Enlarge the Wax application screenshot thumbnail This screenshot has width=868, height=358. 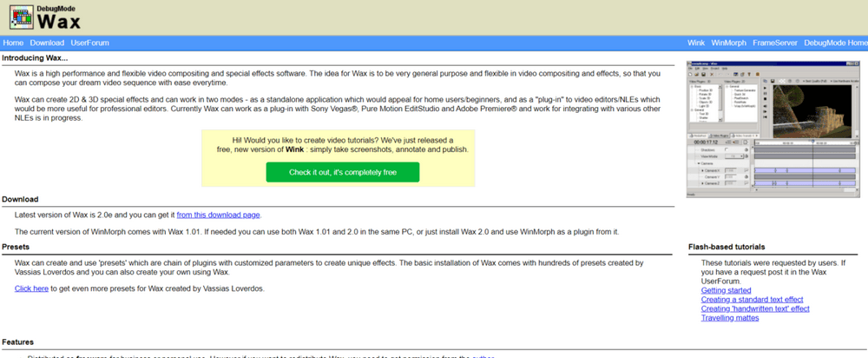(774, 129)
